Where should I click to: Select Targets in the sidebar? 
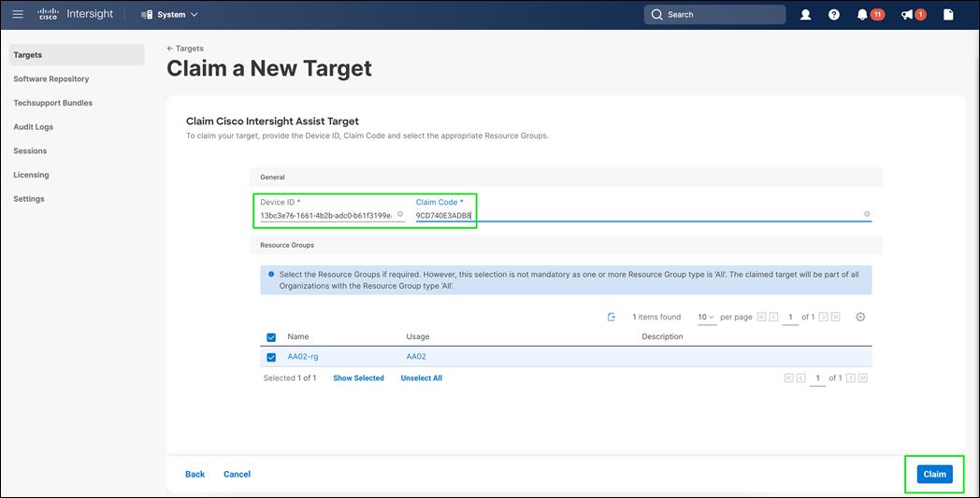coord(77,55)
